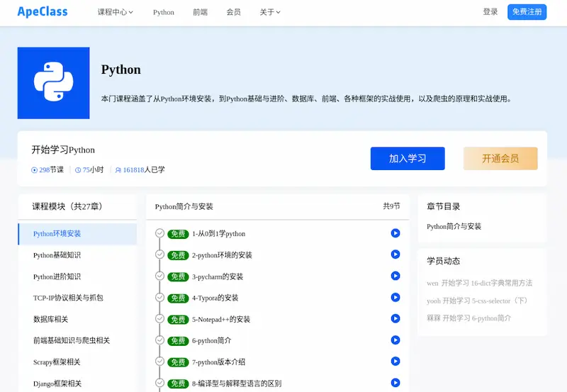Toggle completion circle for 1-从0到1学python
Image resolution: width=567 pixels, height=392 pixels.
160,233
